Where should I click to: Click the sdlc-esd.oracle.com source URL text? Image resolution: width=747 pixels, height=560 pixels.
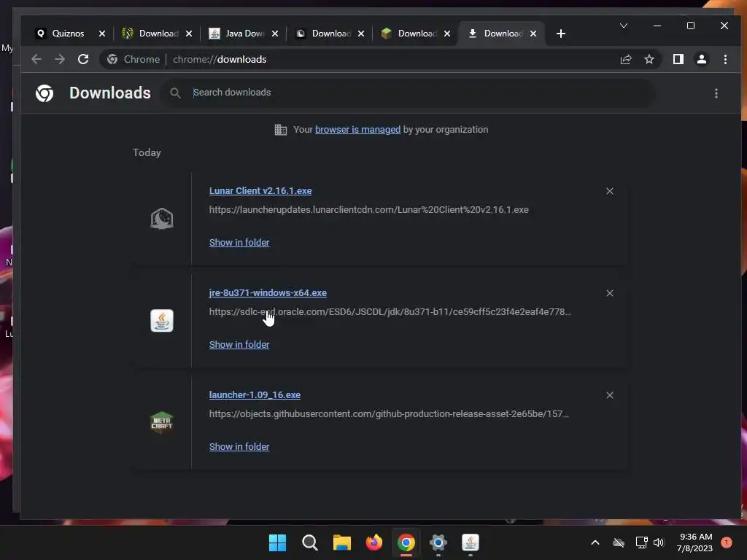[x=390, y=311]
